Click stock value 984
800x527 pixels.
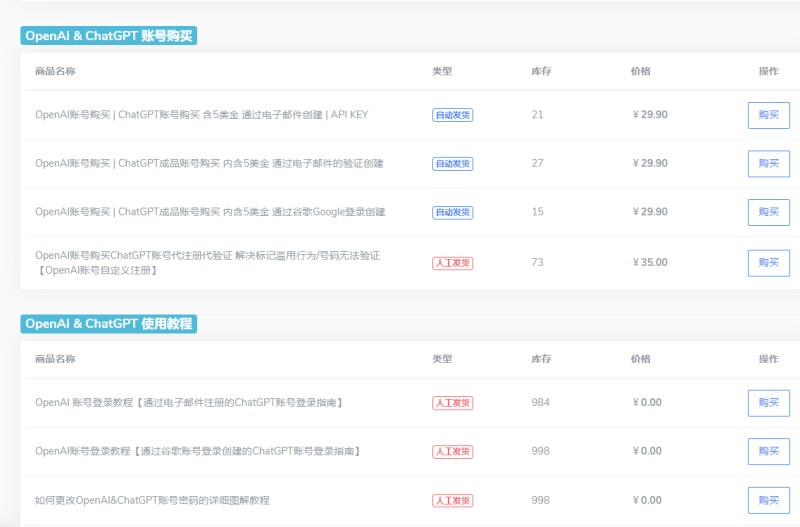[540, 403]
